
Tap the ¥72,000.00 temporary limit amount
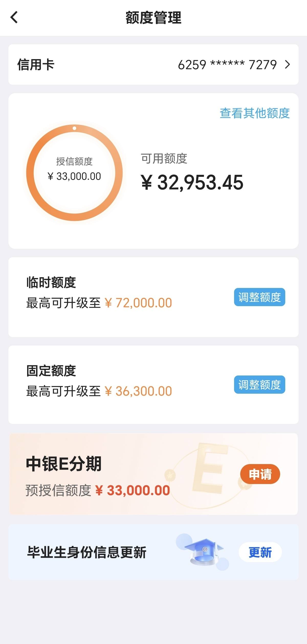[x=138, y=303]
